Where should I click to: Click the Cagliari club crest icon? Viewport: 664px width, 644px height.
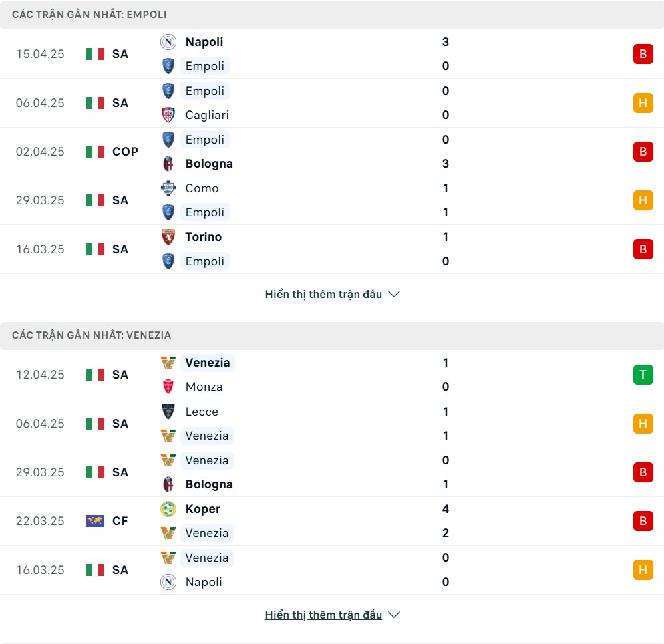click(x=168, y=115)
